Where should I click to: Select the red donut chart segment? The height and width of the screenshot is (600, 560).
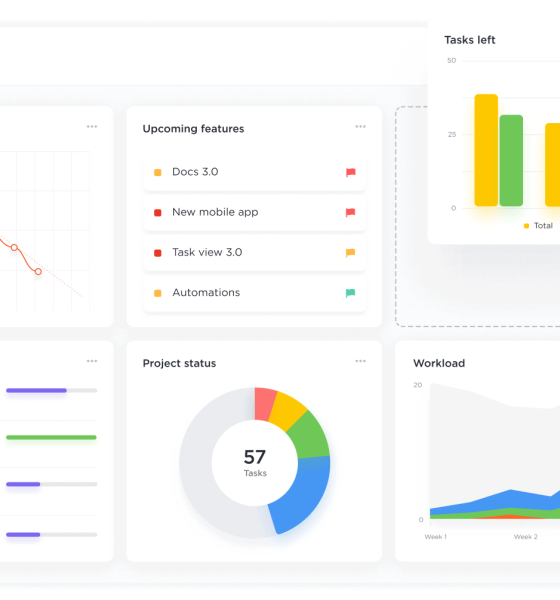click(x=265, y=404)
